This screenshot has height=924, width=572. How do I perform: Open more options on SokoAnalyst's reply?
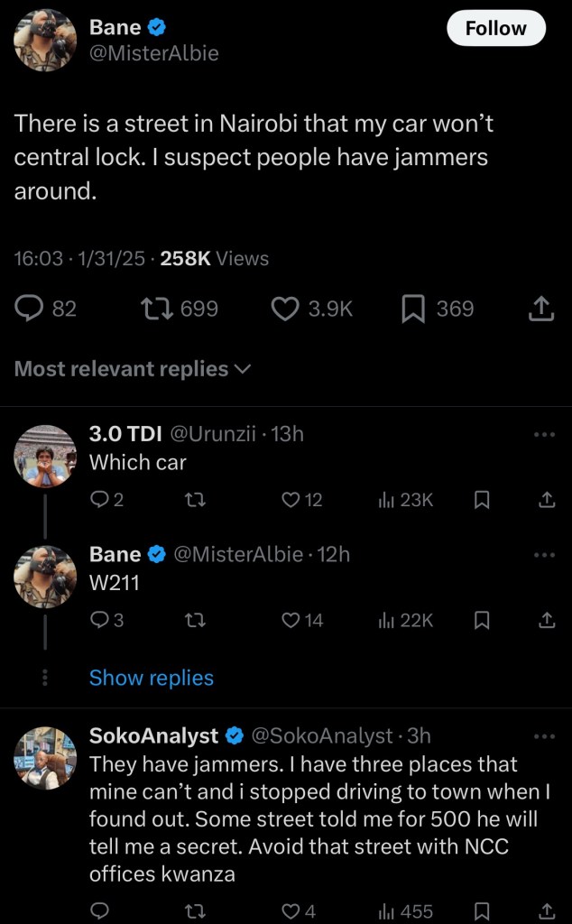point(544,736)
